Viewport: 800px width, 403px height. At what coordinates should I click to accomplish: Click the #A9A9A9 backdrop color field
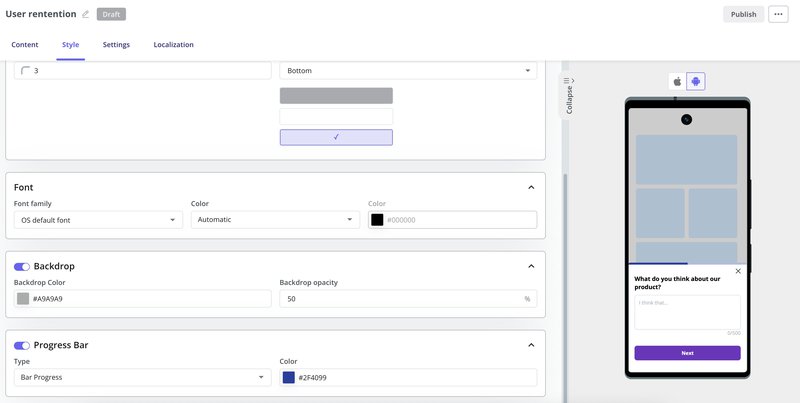142,299
